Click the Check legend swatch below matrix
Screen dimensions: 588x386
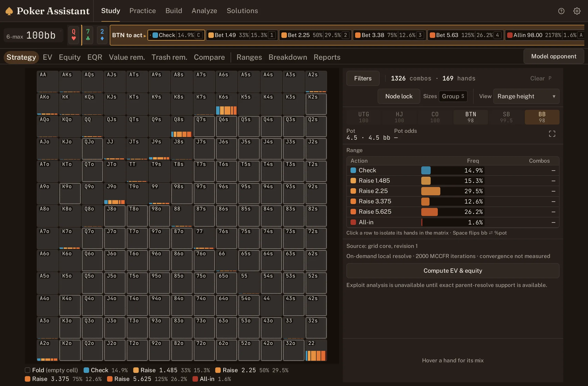click(x=86, y=370)
